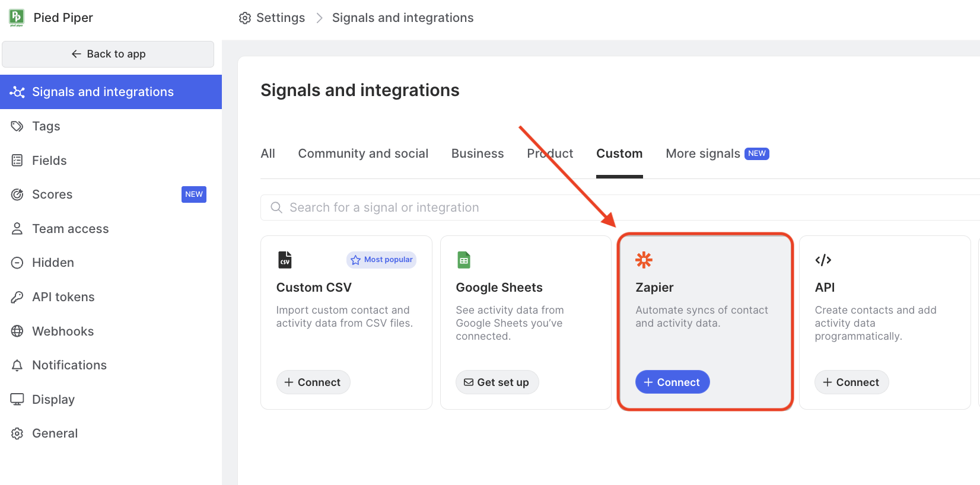
Task: Click the Signals and integrations page heading
Action: 360,90
